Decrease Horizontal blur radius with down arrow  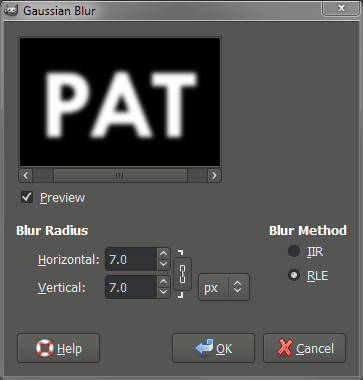tap(163, 265)
